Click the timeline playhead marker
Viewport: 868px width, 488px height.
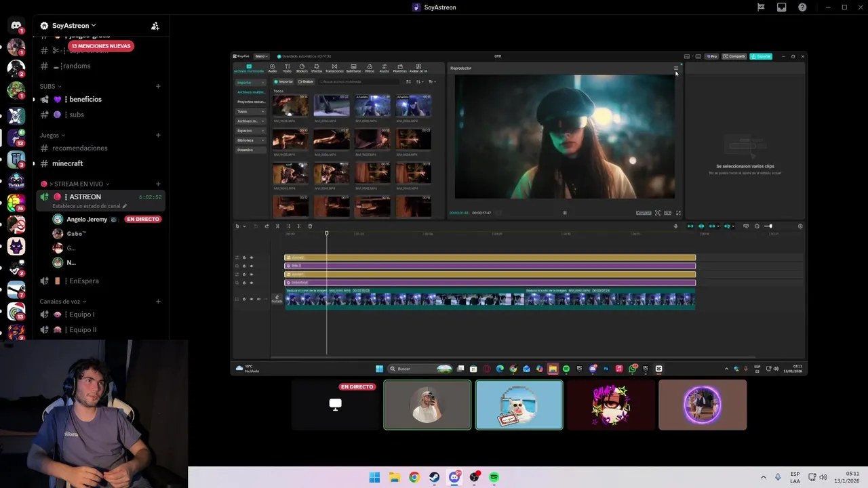(x=326, y=233)
